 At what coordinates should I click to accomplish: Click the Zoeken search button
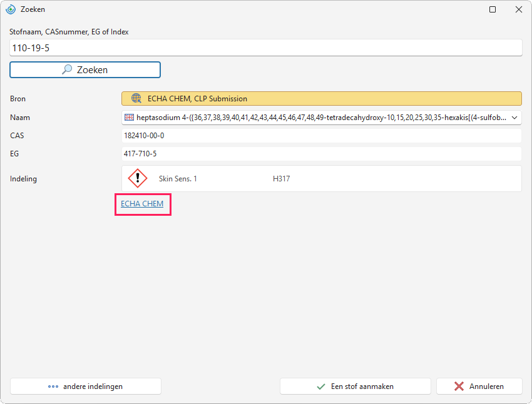85,70
